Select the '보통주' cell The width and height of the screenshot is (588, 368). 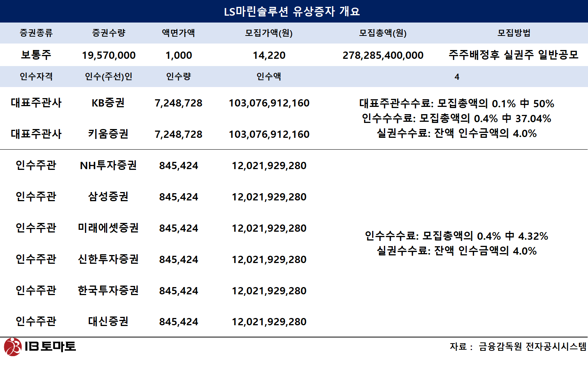click(36, 55)
